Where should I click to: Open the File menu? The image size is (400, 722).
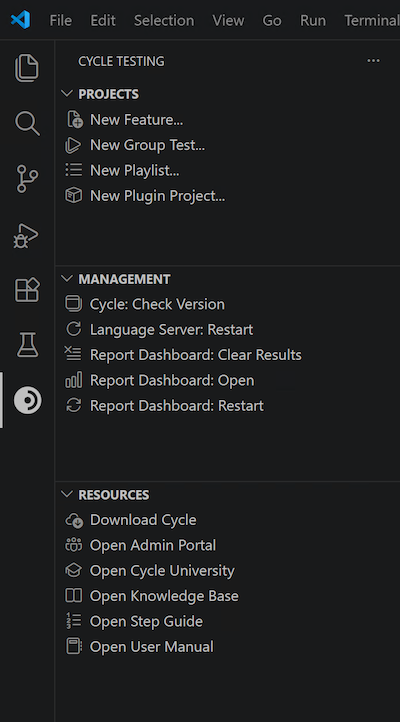pos(61,20)
